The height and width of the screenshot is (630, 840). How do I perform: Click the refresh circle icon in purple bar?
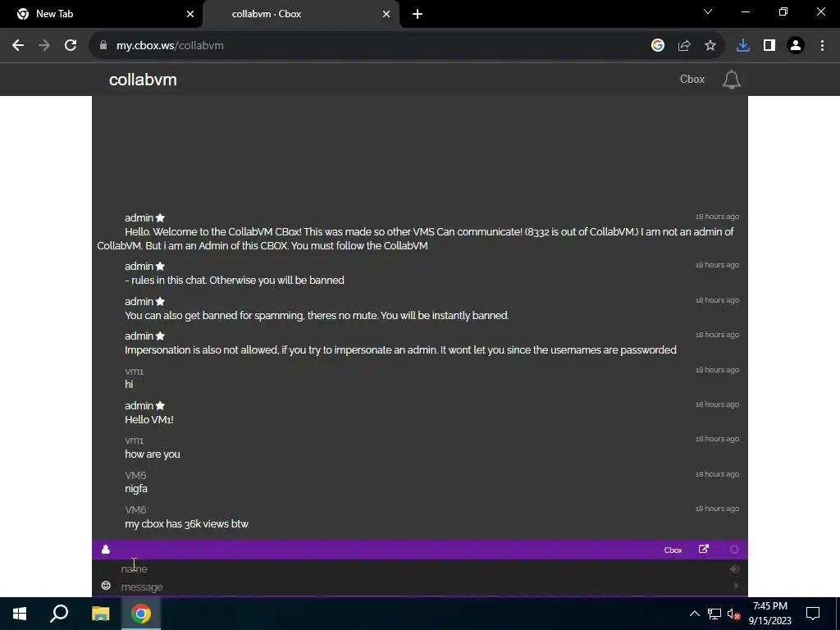[734, 549]
